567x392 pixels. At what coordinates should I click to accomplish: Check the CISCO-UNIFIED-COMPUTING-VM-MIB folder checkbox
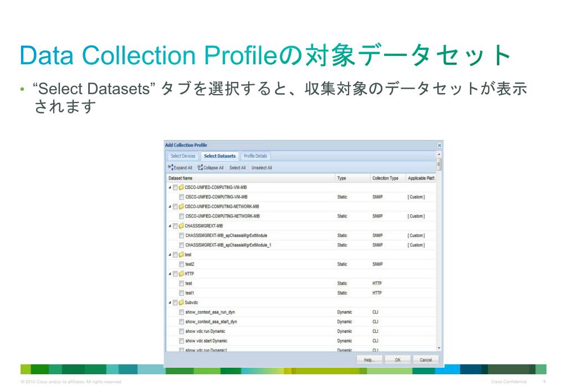click(175, 188)
